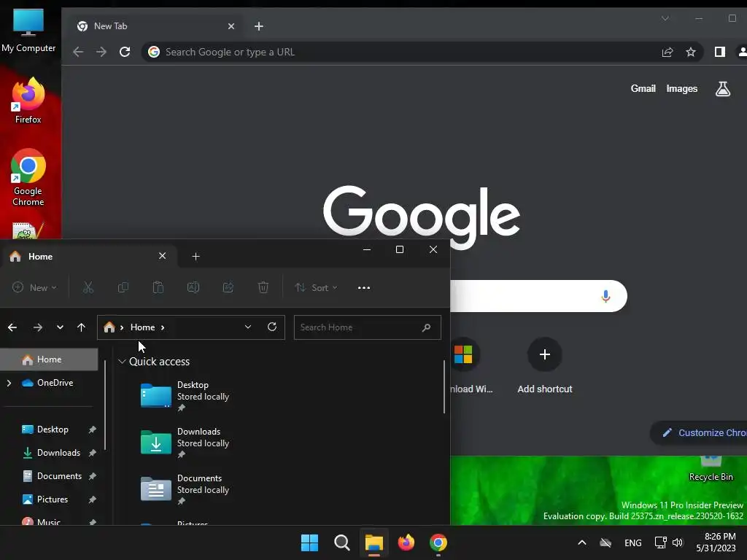Select Home in navigation pane
747x560 pixels.
[x=49, y=359]
